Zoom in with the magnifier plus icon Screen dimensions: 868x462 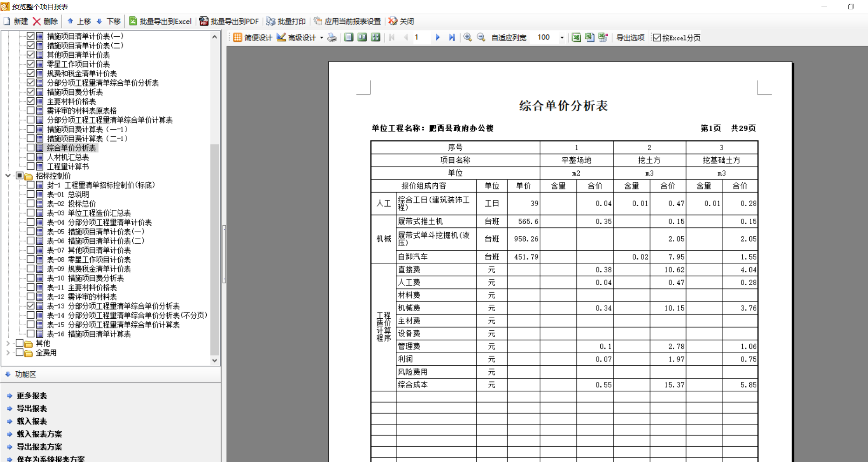(x=468, y=37)
